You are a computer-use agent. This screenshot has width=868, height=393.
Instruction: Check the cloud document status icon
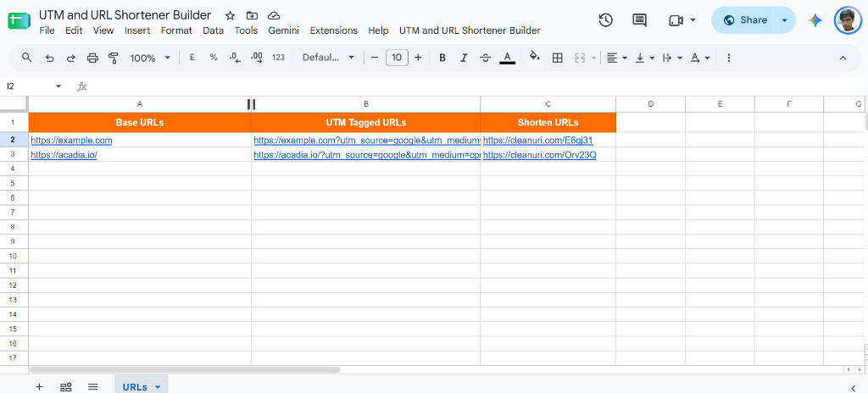tap(273, 15)
